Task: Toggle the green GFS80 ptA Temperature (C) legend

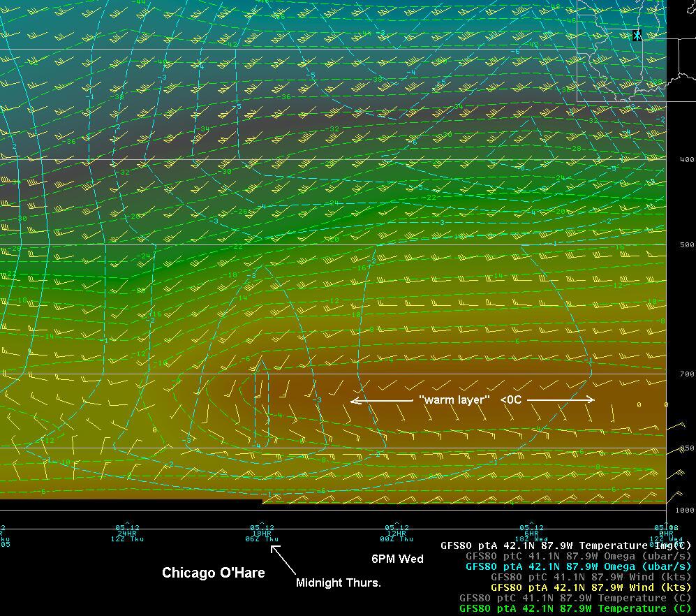Action: click(x=575, y=608)
